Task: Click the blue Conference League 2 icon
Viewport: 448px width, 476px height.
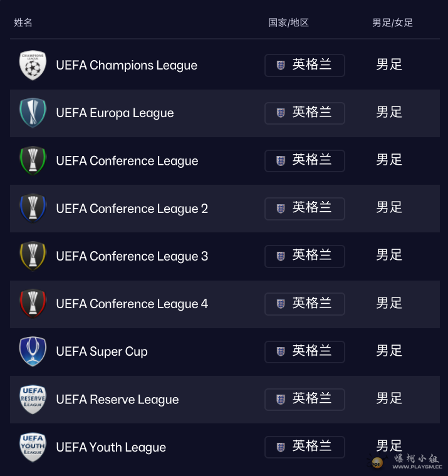Action: [33, 209]
